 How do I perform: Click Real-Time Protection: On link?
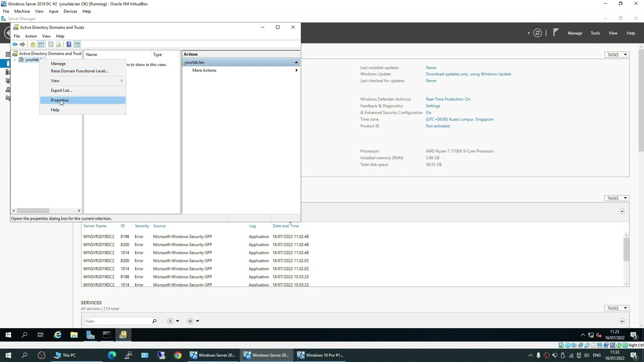(448, 99)
